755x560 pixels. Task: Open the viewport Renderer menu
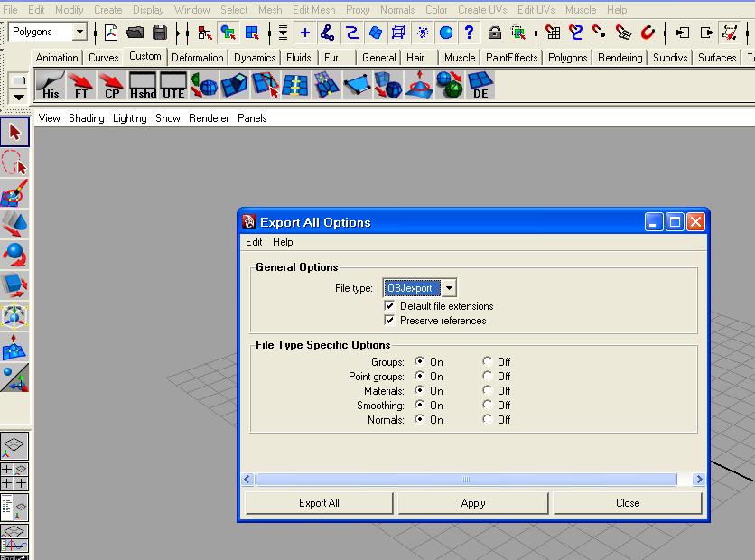pos(209,118)
